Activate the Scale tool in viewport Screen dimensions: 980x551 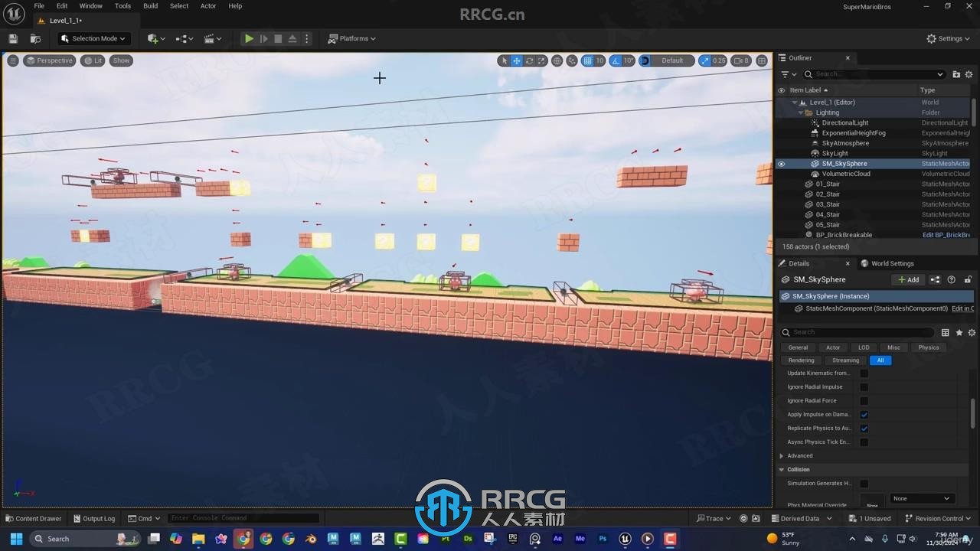pos(541,60)
